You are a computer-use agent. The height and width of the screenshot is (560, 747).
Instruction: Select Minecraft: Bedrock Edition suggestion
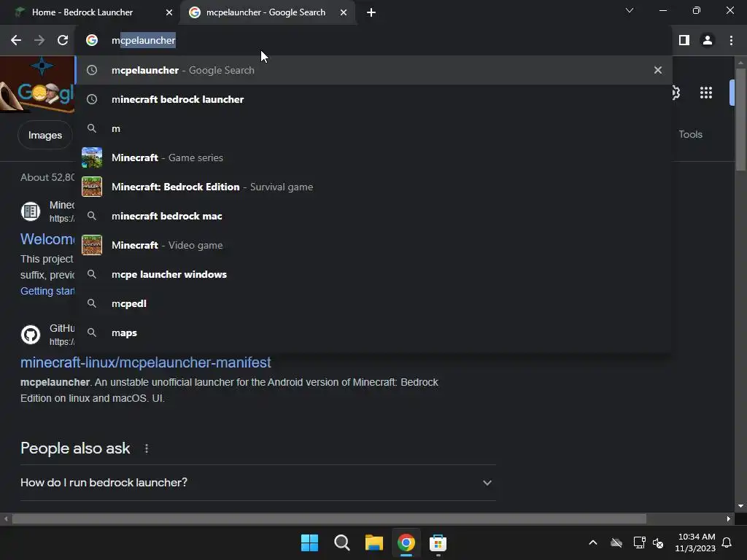click(373, 187)
